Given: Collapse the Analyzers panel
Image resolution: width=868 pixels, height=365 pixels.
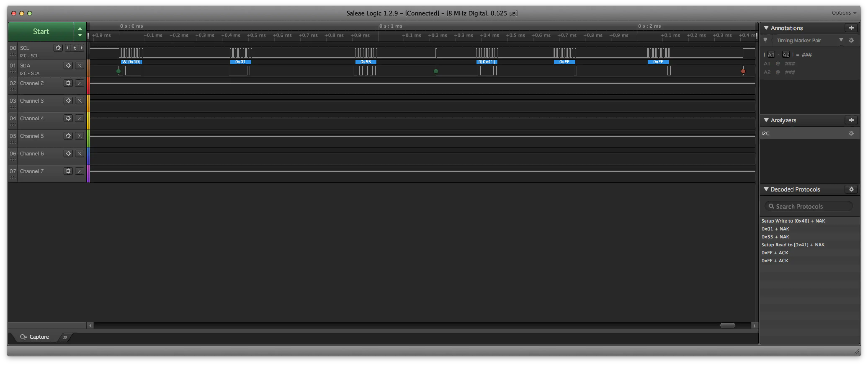Looking at the screenshot, I should pos(766,120).
